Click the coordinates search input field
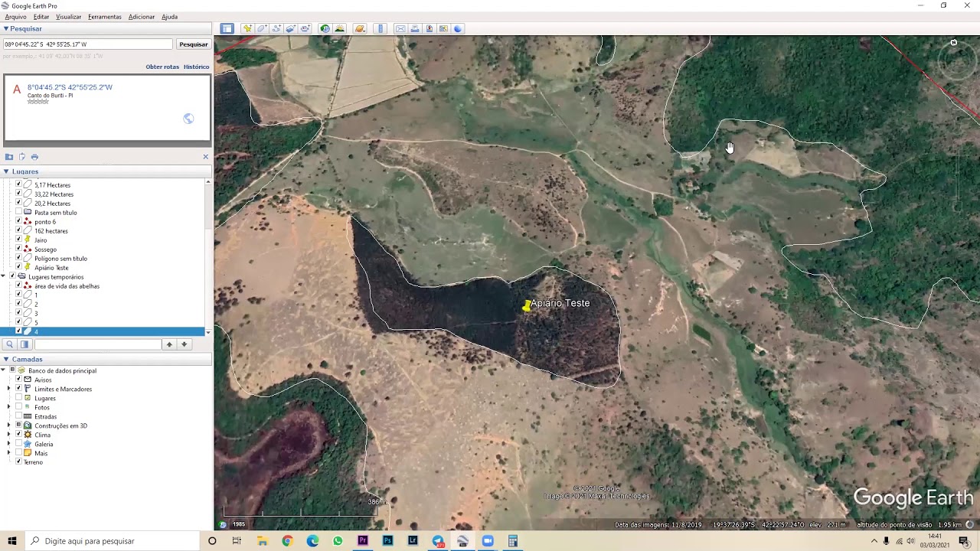 tap(87, 44)
